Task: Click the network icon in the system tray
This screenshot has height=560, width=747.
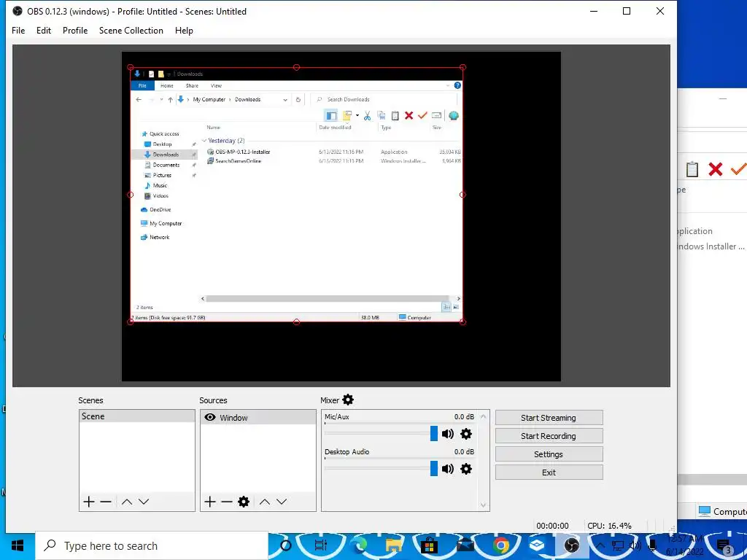Action: [618, 545]
